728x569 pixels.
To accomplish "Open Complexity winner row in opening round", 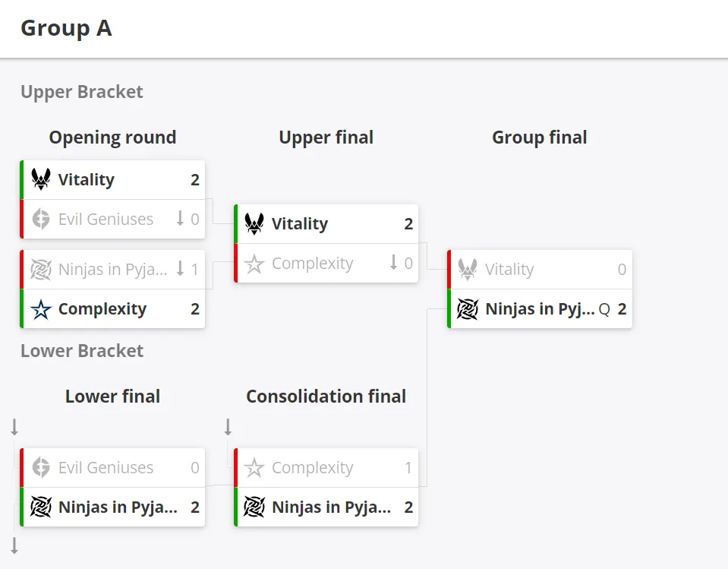I will [x=112, y=309].
